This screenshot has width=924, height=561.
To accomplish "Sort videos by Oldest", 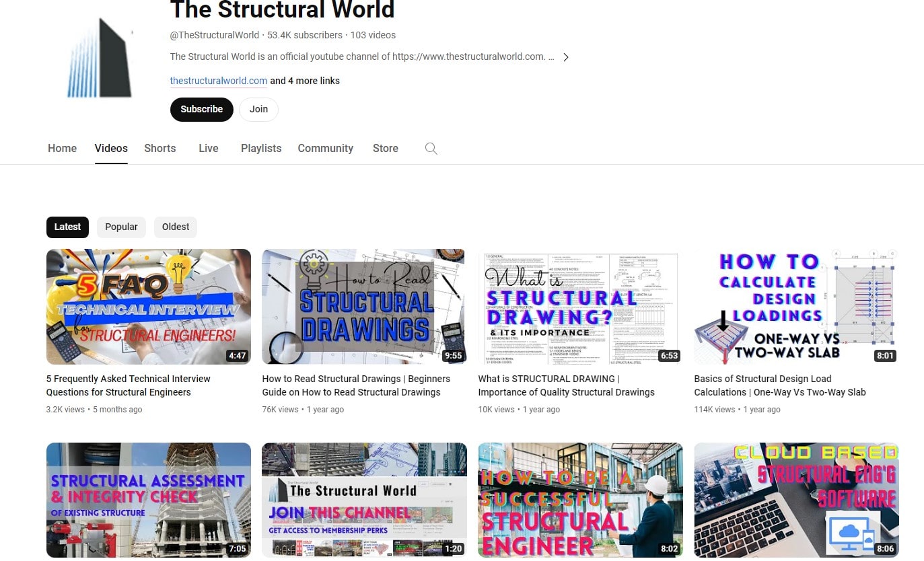I will point(176,227).
